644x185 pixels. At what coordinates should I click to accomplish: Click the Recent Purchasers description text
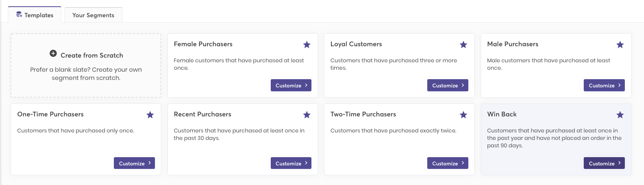pyautogui.click(x=239, y=134)
